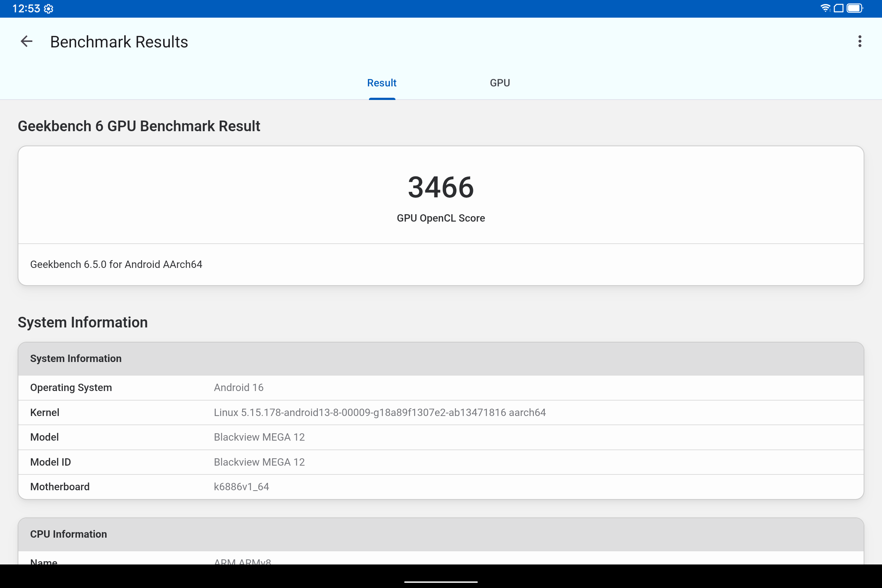Switch to the GPU tab
This screenshot has width=882, height=588.
[499, 83]
